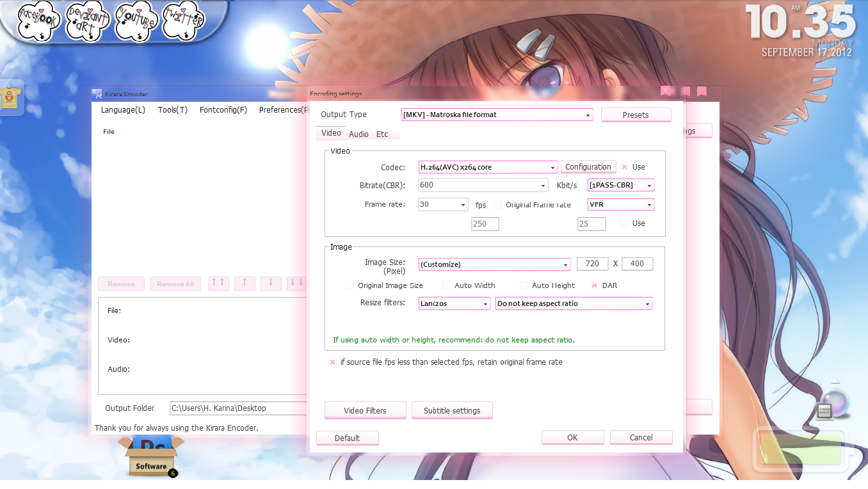The image size is (868, 489).
Task: Open the 1PASS-CBR mode dropdown
Action: click(621, 185)
